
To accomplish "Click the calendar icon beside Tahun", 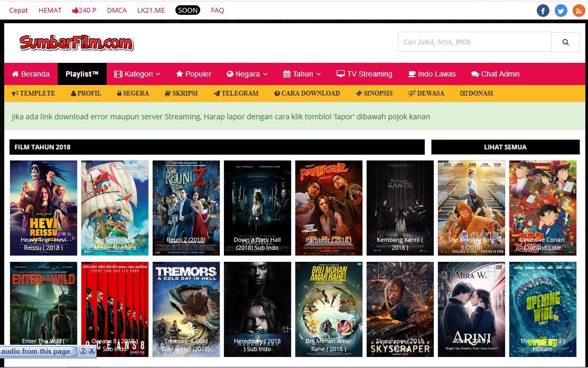I will click(x=286, y=74).
